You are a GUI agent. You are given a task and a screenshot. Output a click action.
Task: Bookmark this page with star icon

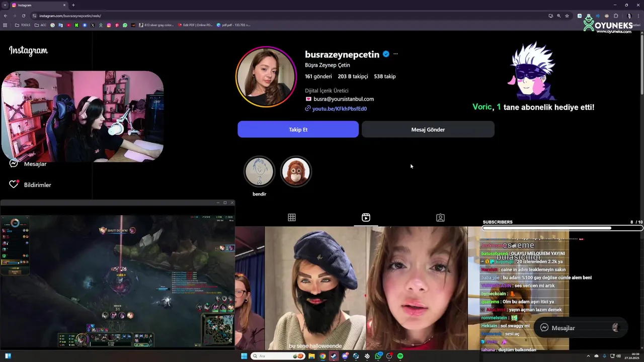tap(567, 16)
